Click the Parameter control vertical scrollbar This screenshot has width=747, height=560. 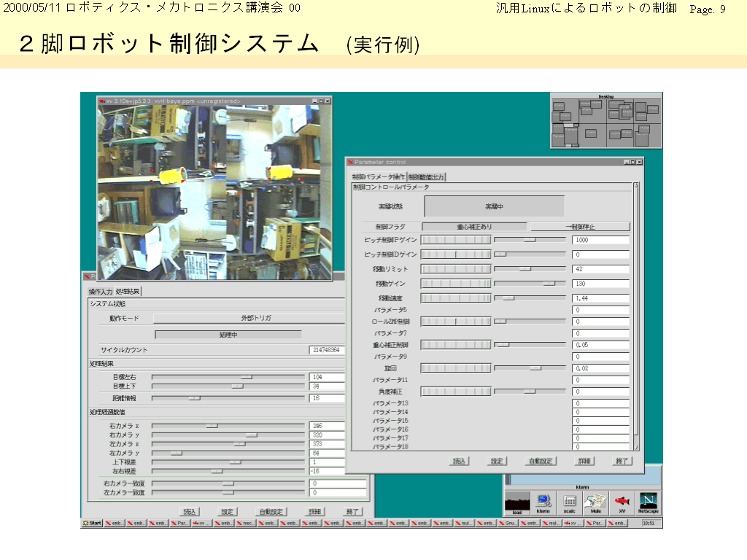pyautogui.click(x=636, y=316)
